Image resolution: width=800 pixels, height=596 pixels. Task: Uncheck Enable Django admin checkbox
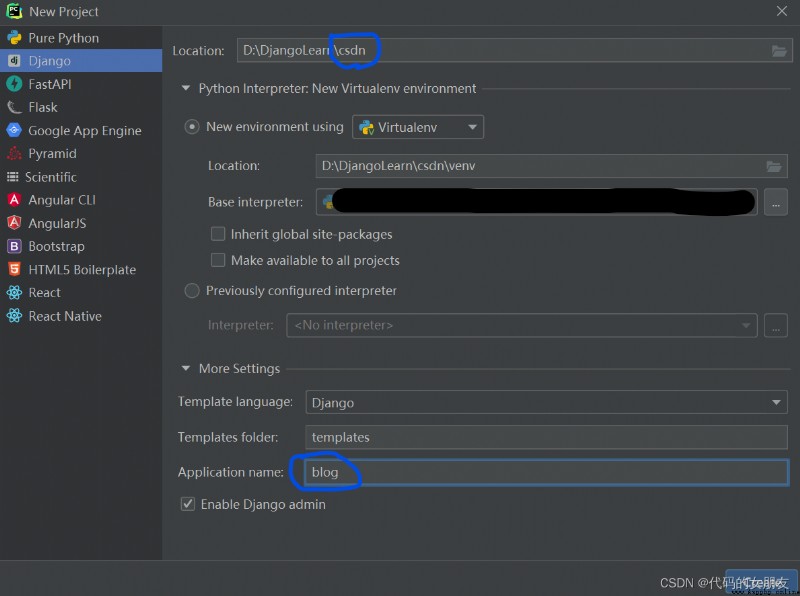point(188,504)
